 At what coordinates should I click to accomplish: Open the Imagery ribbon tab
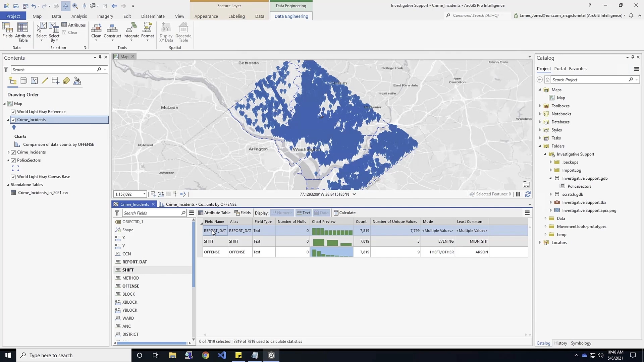coord(105,16)
